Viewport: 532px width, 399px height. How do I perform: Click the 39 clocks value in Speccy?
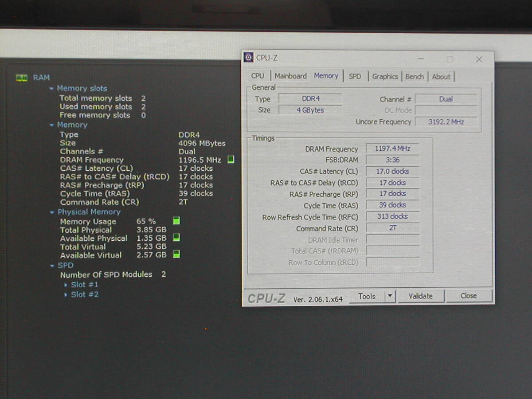pyautogui.click(x=196, y=194)
